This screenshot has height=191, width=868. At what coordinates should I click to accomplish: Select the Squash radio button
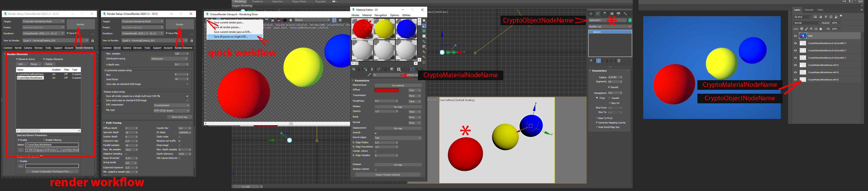pyautogui.click(x=609, y=98)
